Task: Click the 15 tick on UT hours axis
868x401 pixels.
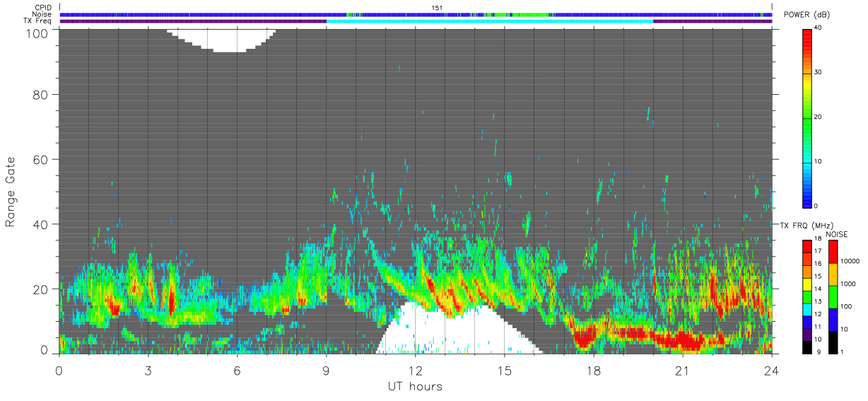Action: tap(504, 371)
